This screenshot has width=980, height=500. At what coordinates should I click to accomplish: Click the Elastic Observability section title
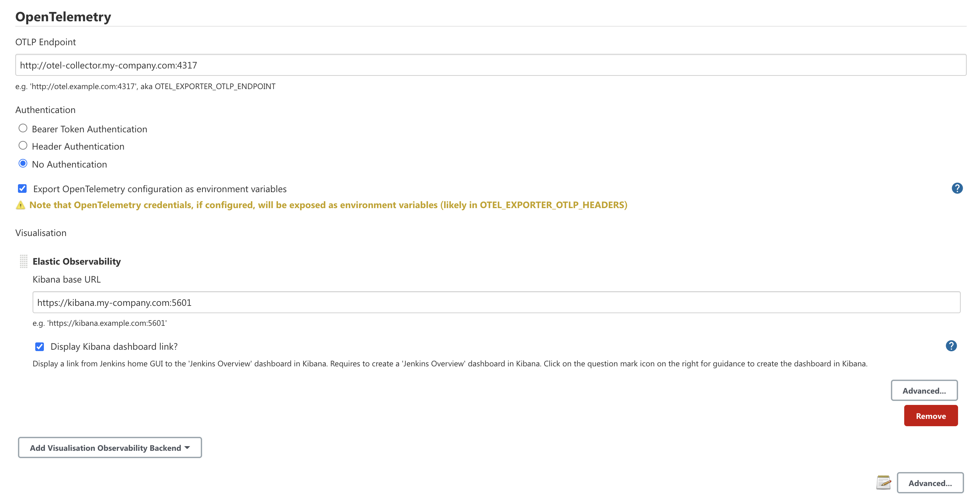(77, 262)
